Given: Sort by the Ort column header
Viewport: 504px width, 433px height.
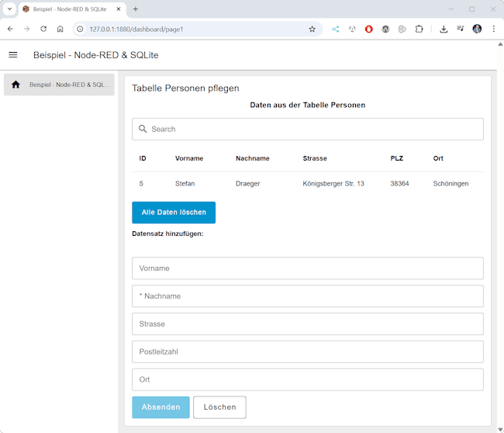Looking at the screenshot, I should click(438, 158).
